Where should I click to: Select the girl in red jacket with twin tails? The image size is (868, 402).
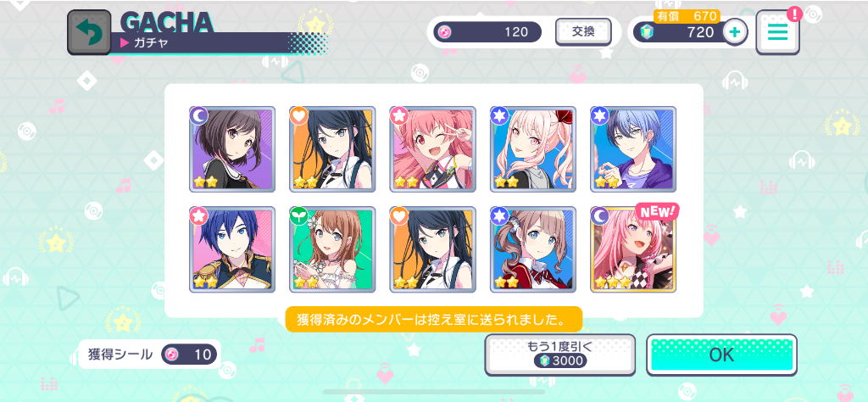tap(533, 249)
